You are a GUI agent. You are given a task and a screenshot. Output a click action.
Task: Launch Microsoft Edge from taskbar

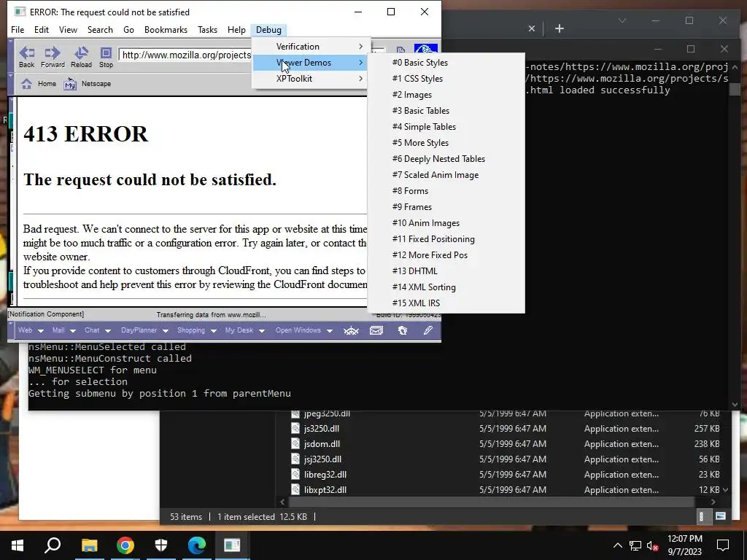(196, 545)
